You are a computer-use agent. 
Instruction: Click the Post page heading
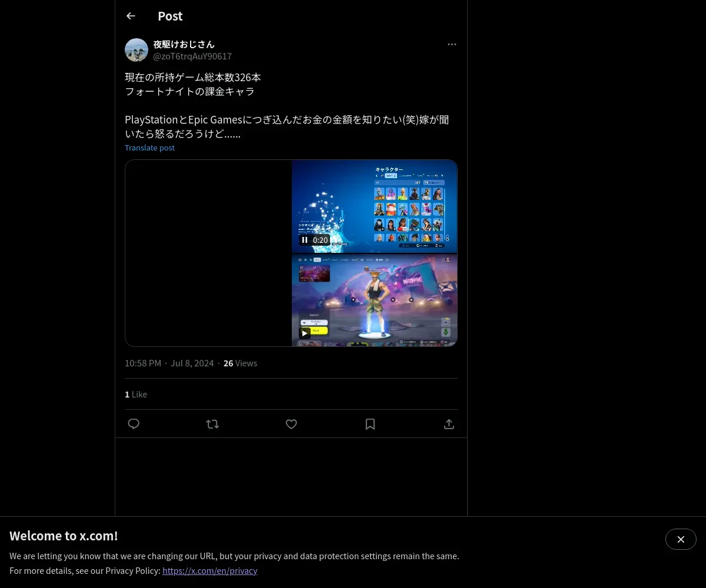(x=170, y=16)
